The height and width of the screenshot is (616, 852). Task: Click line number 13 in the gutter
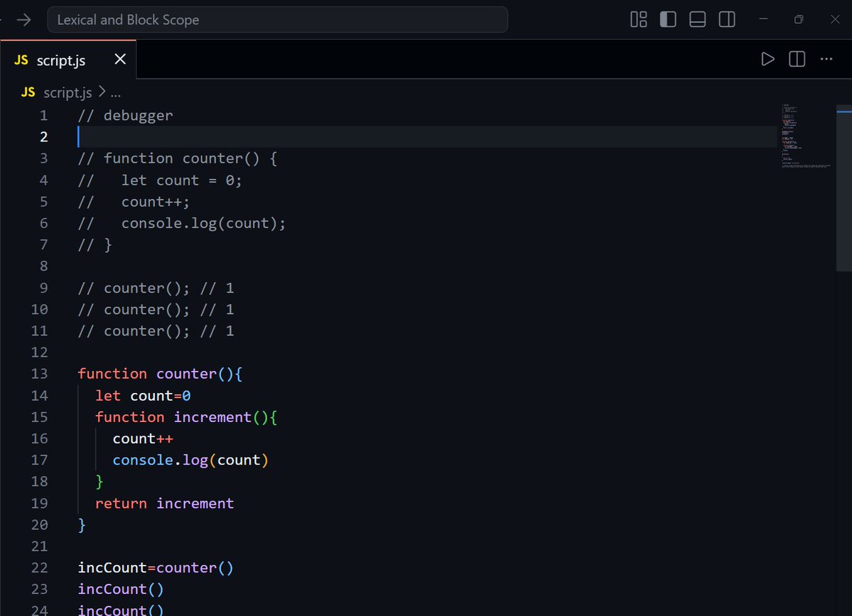tap(39, 374)
